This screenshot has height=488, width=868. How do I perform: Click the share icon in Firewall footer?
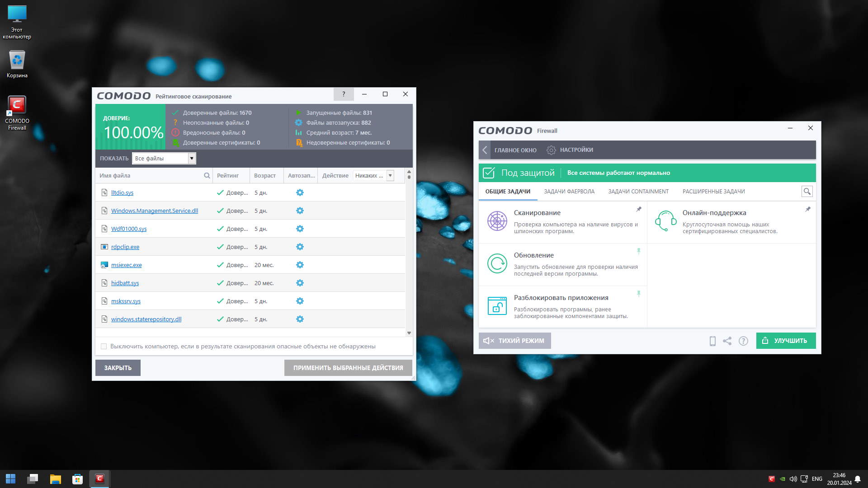(727, 341)
